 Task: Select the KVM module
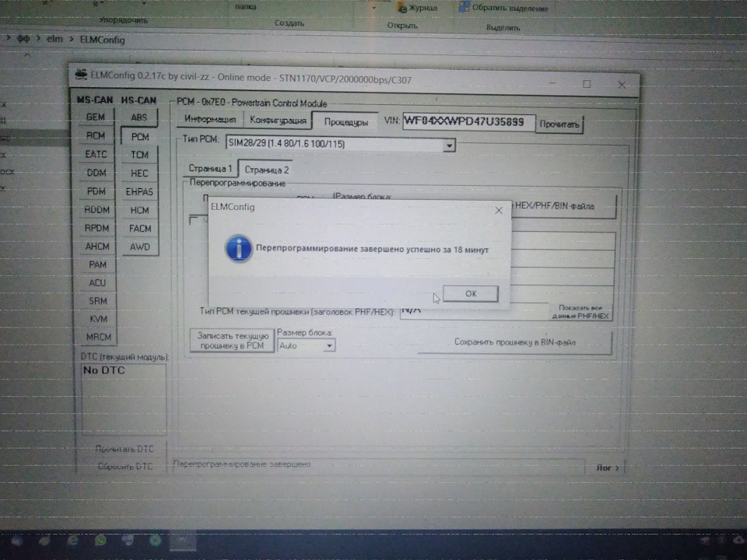(x=98, y=319)
